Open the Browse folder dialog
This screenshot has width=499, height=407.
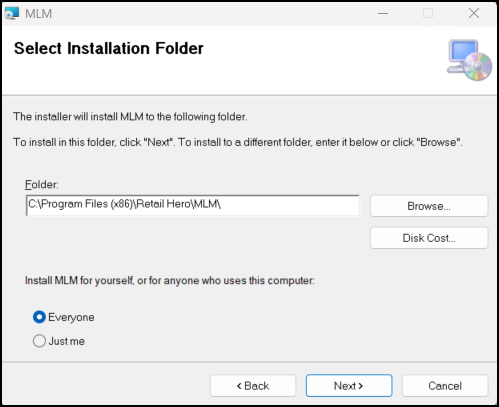click(x=429, y=206)
